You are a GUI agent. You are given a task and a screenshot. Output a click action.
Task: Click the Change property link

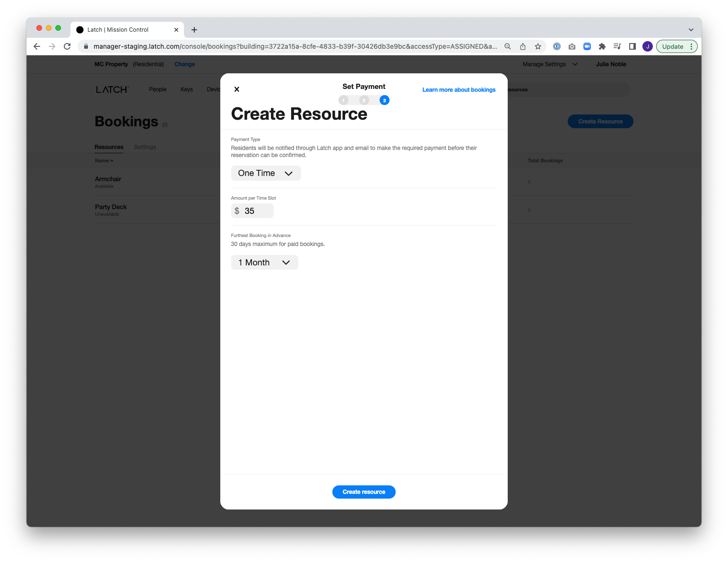pos(184,64)
